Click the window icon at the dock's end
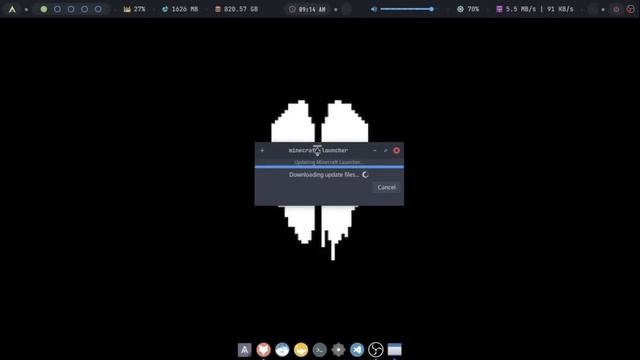 coord(395,350)
